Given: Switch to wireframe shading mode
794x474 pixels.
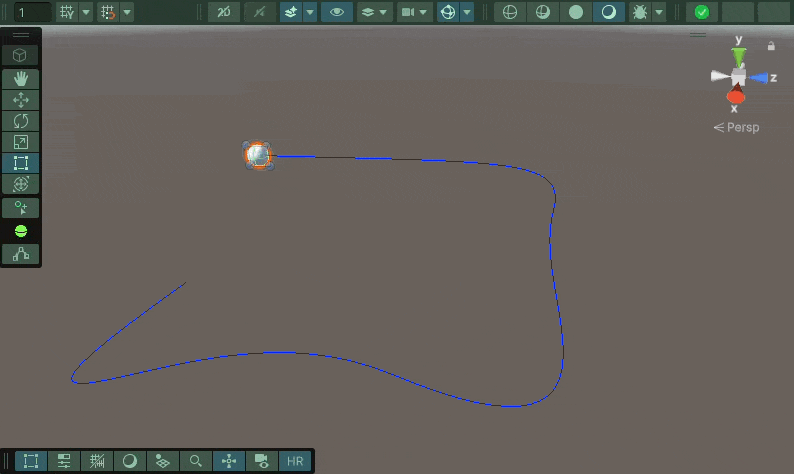Looking at the screenshot, I should click(x=510, y=12).
